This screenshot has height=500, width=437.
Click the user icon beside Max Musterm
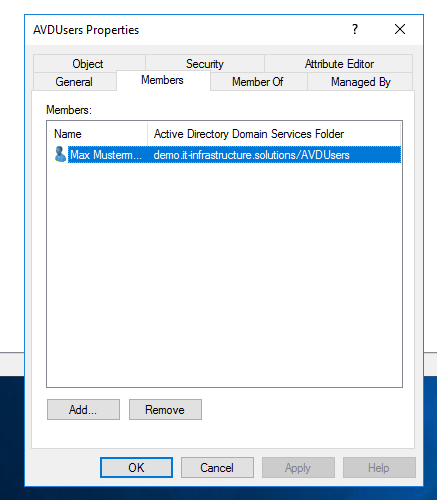[x=60, y=154]
